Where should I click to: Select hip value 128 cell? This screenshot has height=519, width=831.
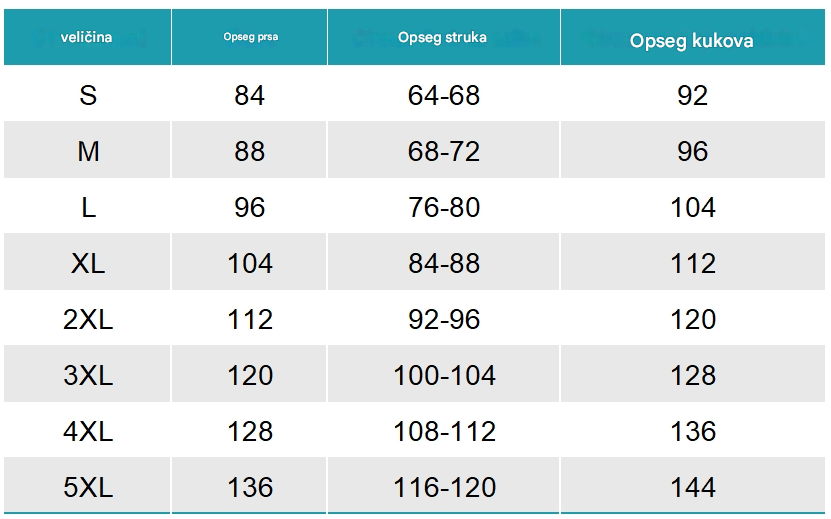coord(693,374)
